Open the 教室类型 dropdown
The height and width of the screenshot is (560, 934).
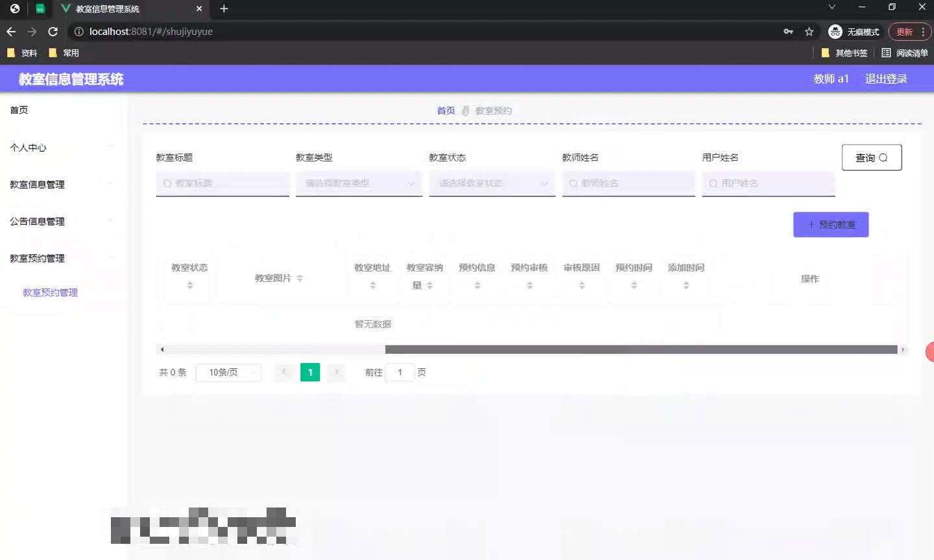point(359,183)
